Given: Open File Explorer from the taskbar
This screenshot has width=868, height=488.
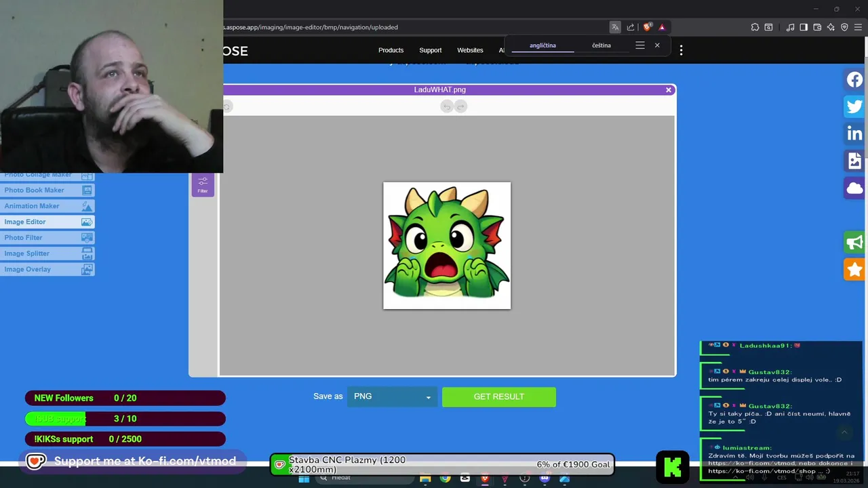Looking at the screenshot, I should [x=425, y=479].
